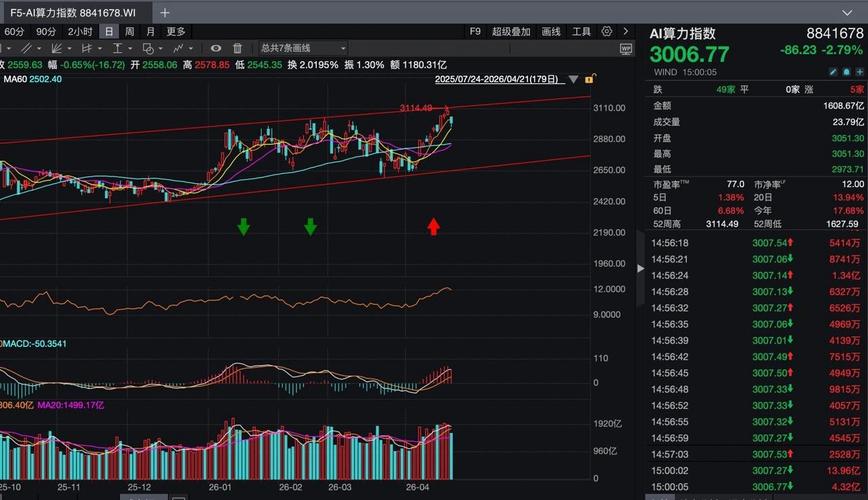Switch to the 2小时 period
Image resolution: width=868 pixels, height=500 pixels.
pos(80,32)
